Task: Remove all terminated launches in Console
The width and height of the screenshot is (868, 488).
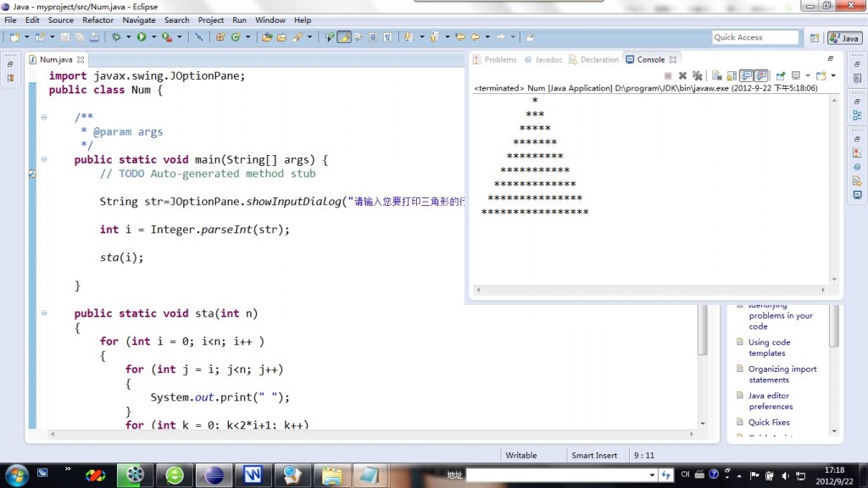Action: [x=698, y=75]
